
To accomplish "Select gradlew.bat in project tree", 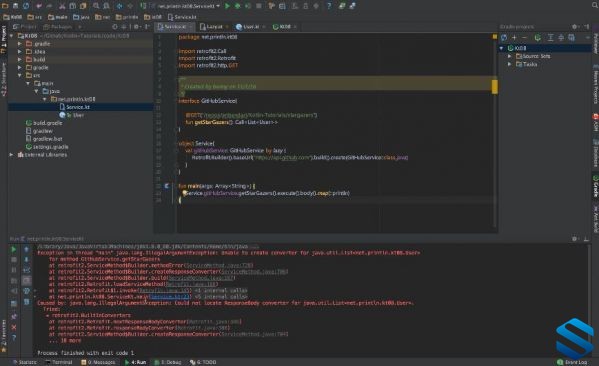I will coord(44,139).
